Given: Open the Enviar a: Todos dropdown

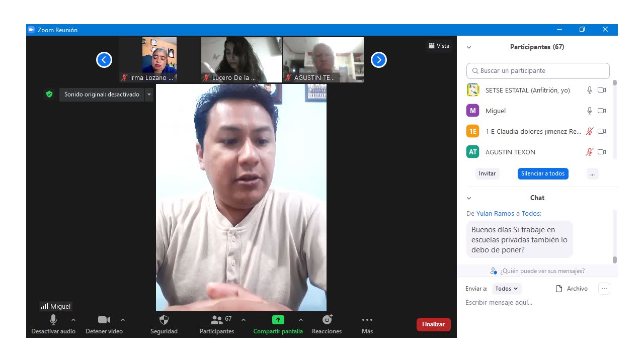Looking at the screenshot, I should 507,289.
